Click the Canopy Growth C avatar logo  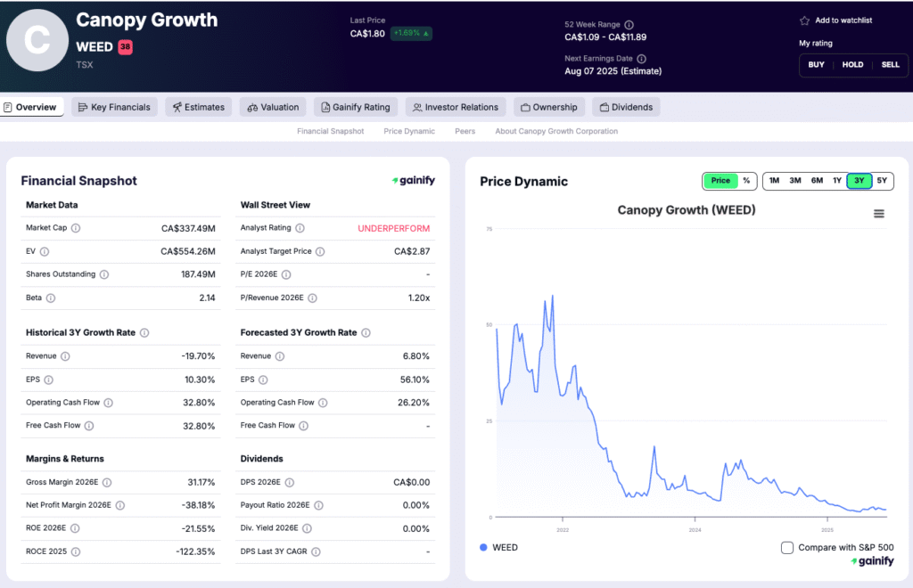click(x=37, y=40)
